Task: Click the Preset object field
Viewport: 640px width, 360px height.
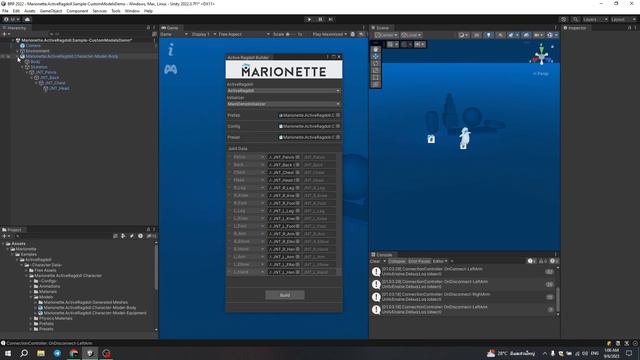Action: (309, 138)
